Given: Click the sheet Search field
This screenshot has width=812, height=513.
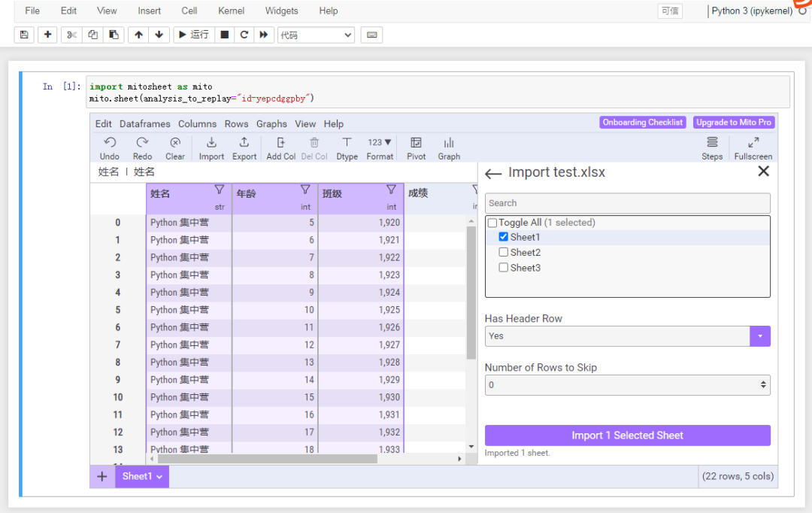Looking at the screenshot, I should (x=627, y=203).
